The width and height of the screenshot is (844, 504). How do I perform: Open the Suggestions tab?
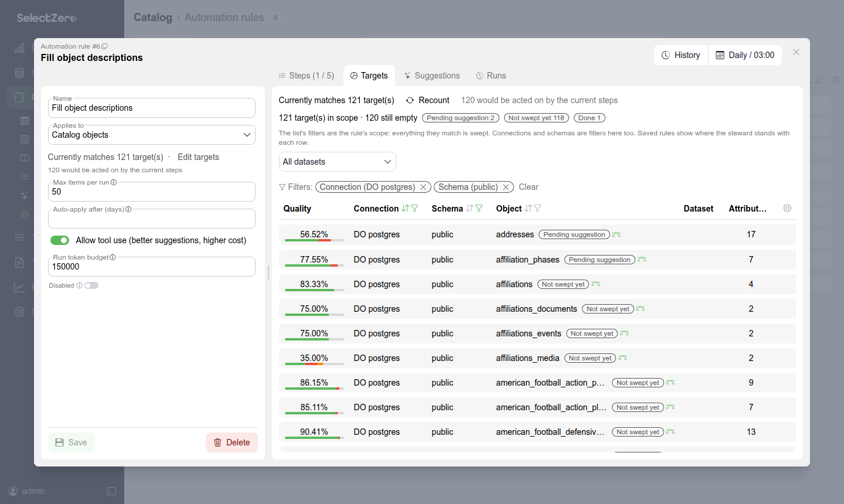432,76
